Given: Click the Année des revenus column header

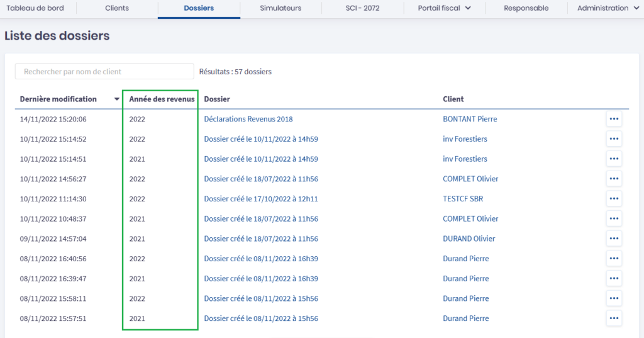Looking at the screenshot, I should coord(162,99).
